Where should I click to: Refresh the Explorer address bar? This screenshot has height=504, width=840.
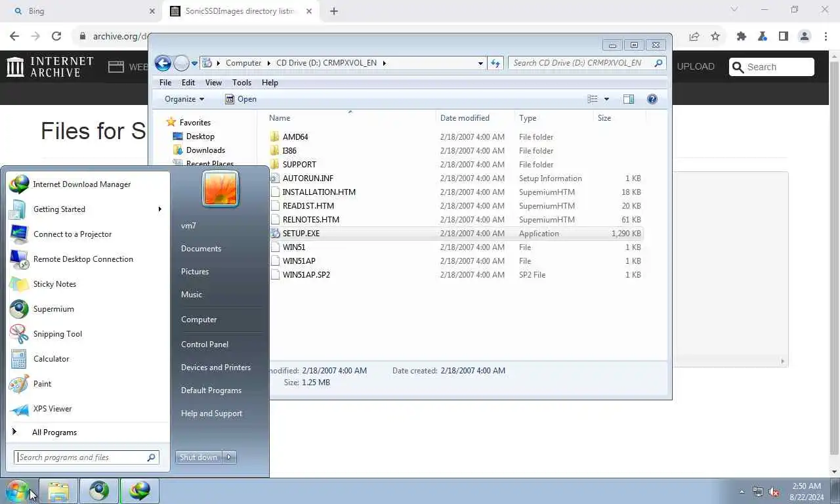495,63
